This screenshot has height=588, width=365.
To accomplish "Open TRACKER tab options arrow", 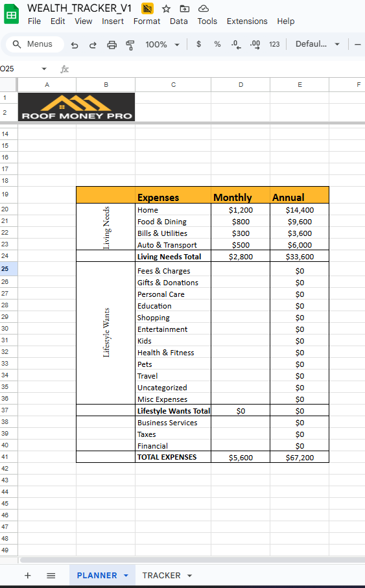I will 189,575.
